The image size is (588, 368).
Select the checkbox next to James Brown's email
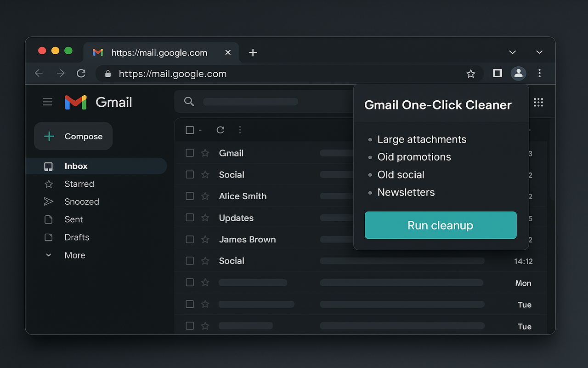(190, 239)
